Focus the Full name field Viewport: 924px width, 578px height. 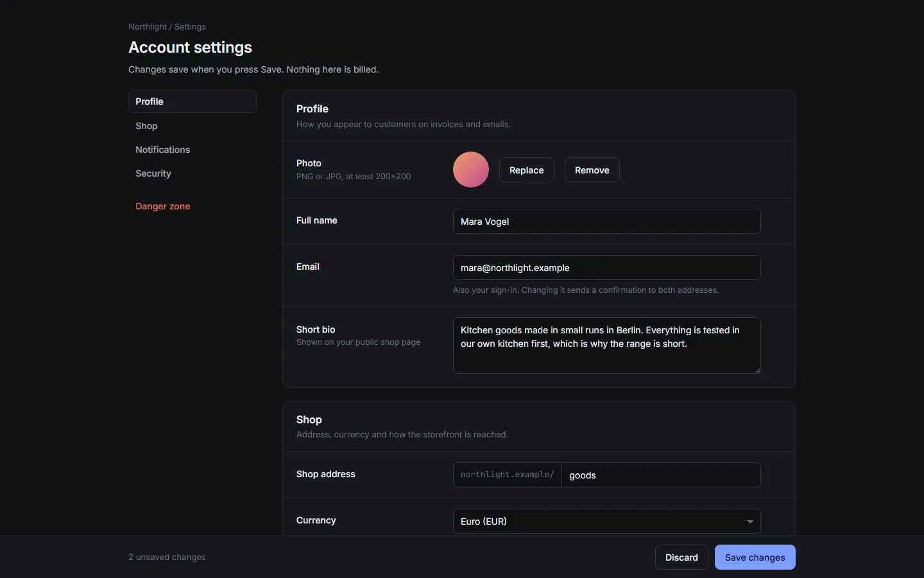(607, 222)
